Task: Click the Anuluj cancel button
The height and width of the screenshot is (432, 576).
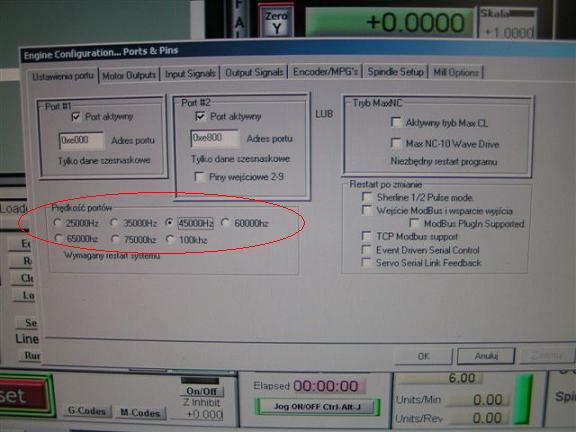Action: pyautogui.click(x=486, y=356)
